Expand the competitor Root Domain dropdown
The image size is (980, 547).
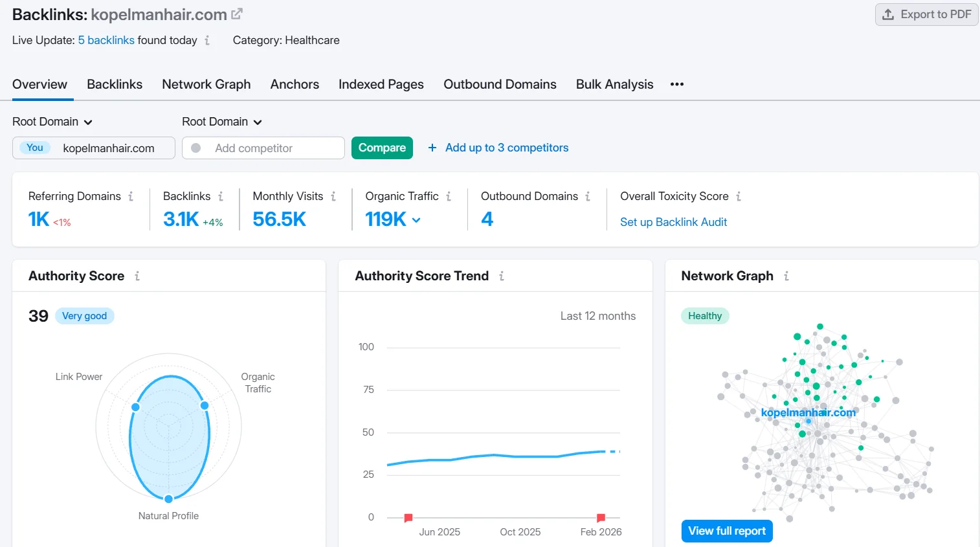(x=222, y=122)
